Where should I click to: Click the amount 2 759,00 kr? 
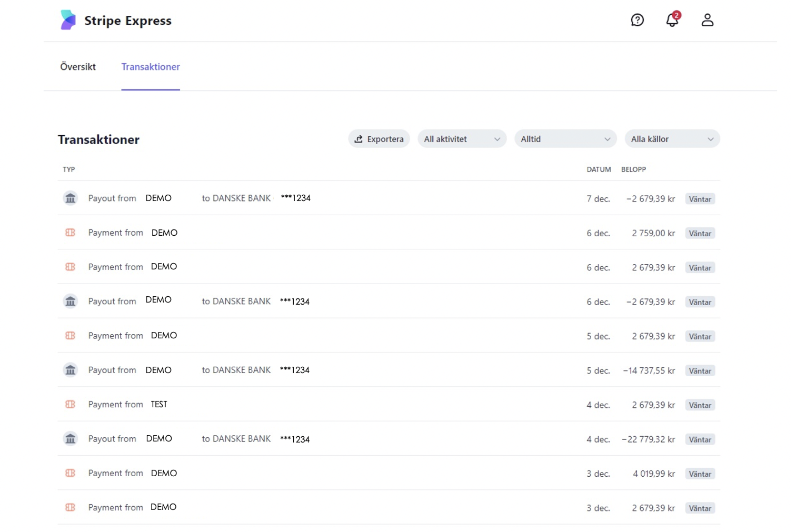point(653,233)
